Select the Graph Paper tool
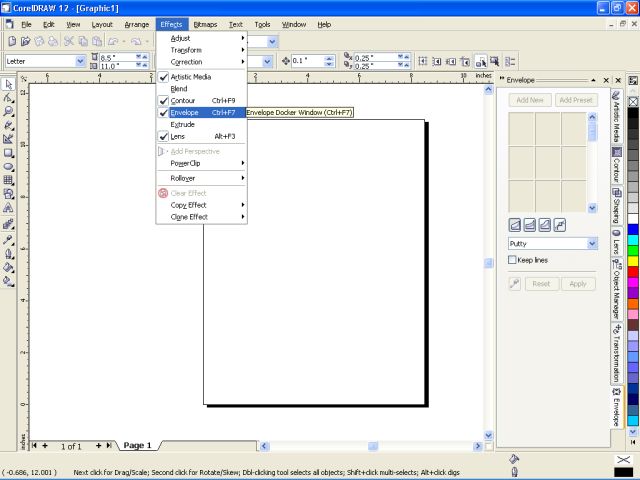Image resolution: width=640 pixels, height=480 pixels. [x=8, y=180]
